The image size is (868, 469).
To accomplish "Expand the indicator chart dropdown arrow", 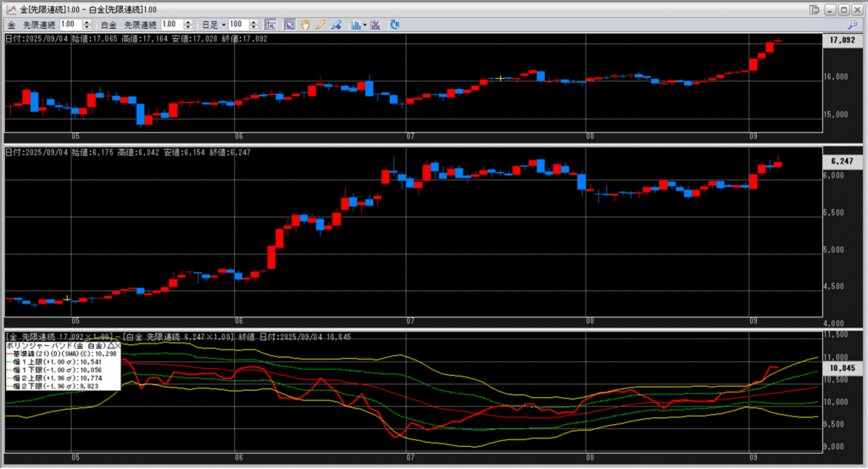I will coord(364,25).
